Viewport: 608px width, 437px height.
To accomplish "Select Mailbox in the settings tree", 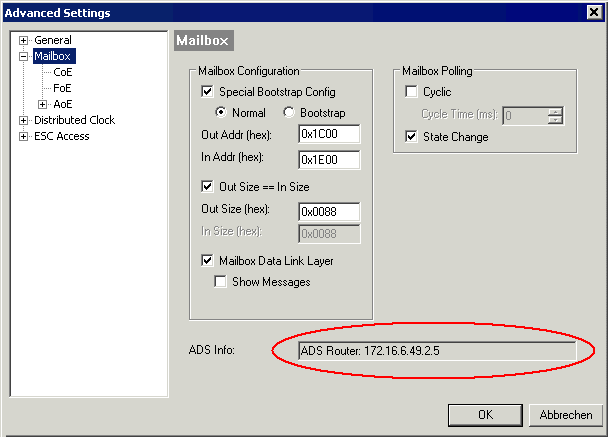I will click(52, 56).
